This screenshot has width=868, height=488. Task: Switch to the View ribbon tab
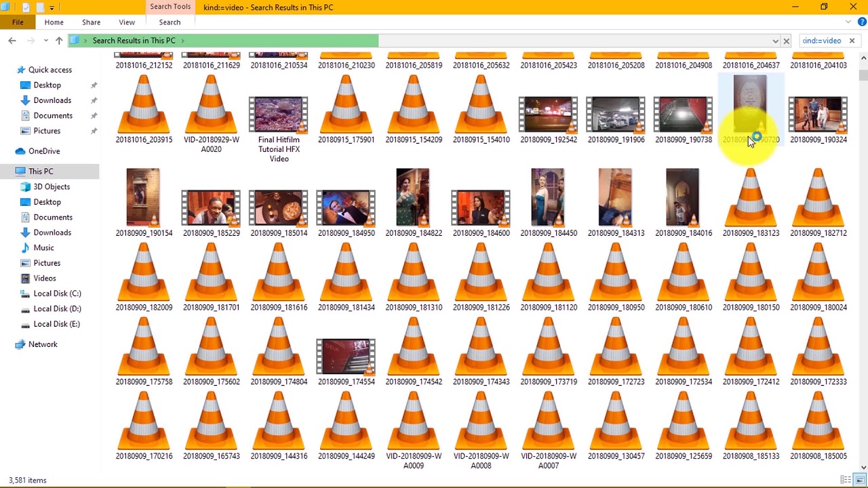[x=127, y=22]
